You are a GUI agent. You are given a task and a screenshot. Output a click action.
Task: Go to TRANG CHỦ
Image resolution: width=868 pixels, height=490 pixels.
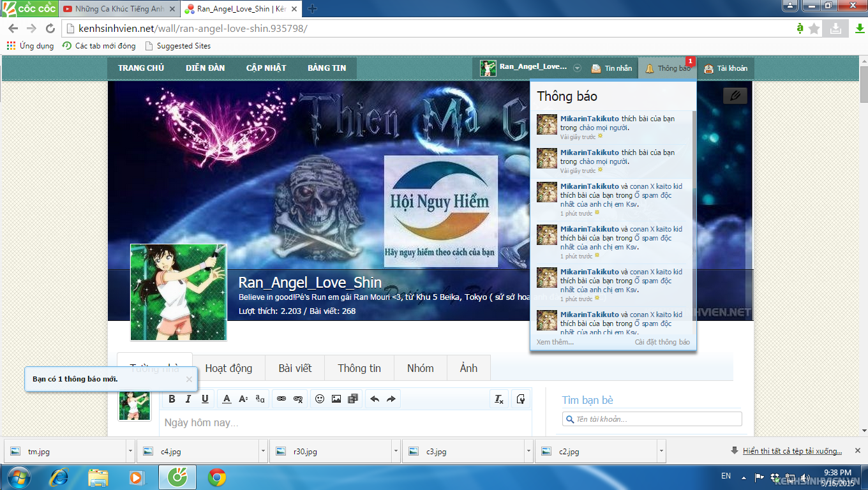pos(141,68)
